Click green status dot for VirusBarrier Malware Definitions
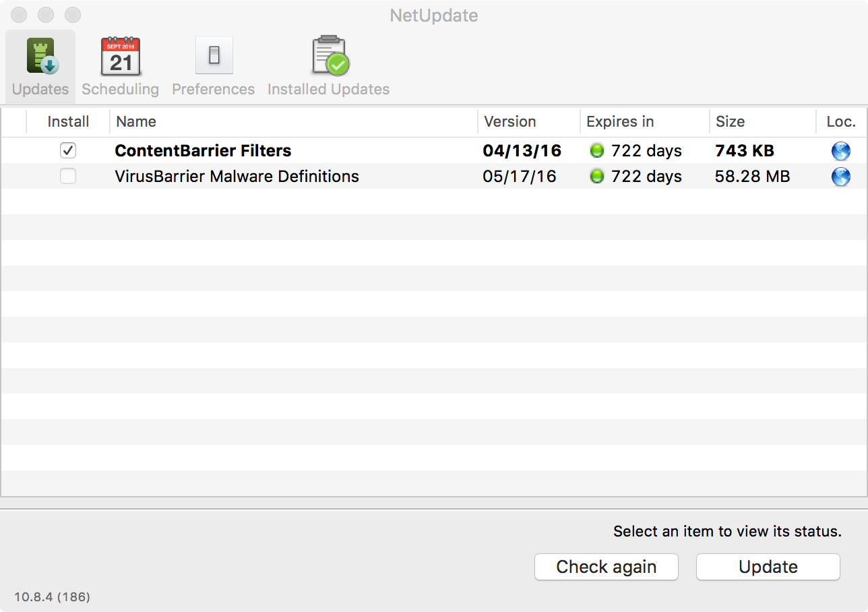The image size is (868, 612). click(596, 177)
